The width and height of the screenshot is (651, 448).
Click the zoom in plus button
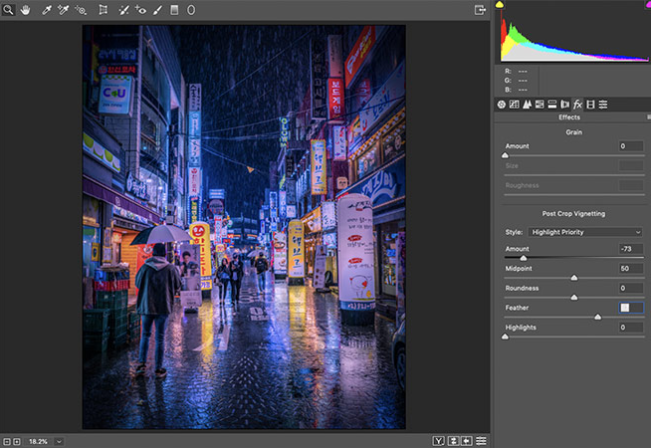(17, 441)
